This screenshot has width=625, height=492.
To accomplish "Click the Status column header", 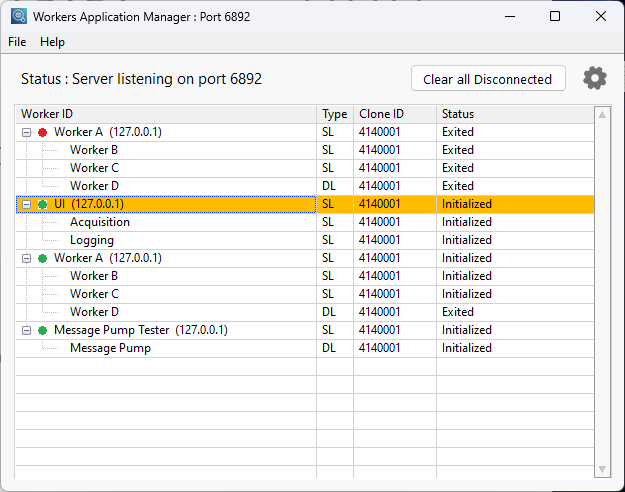I will click(x=513, y=114).
